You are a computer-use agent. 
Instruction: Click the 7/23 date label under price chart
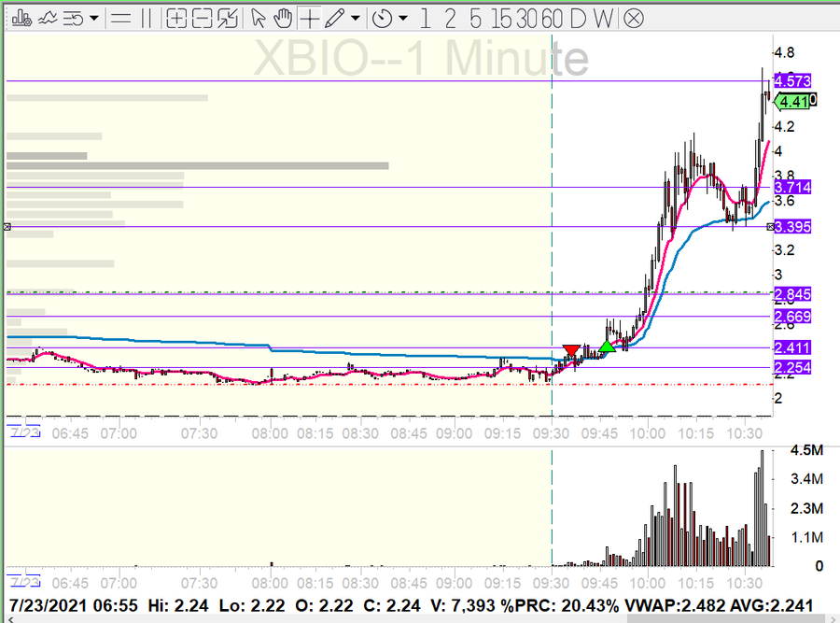click(x=24, y=432)
